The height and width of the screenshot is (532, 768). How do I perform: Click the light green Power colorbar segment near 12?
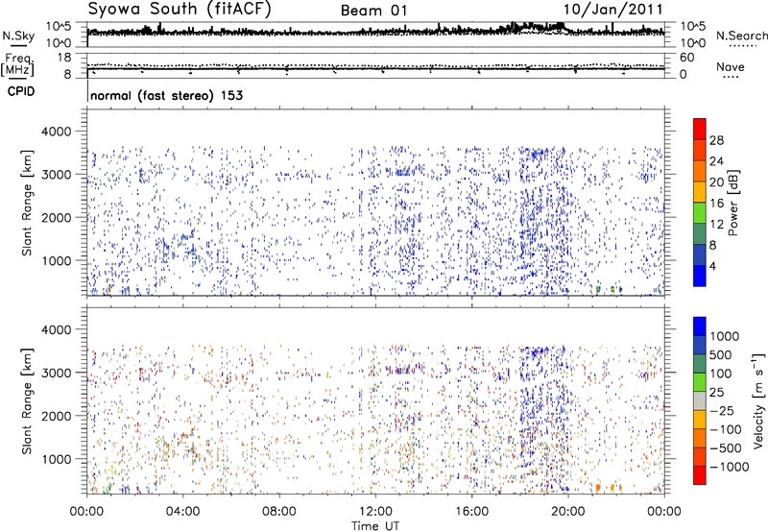coord(700,213)
